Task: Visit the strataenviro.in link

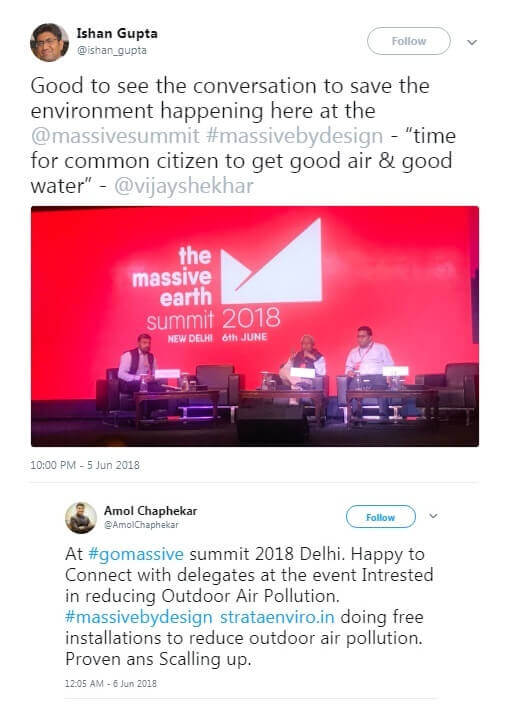Action: click(x=277, y=617)
